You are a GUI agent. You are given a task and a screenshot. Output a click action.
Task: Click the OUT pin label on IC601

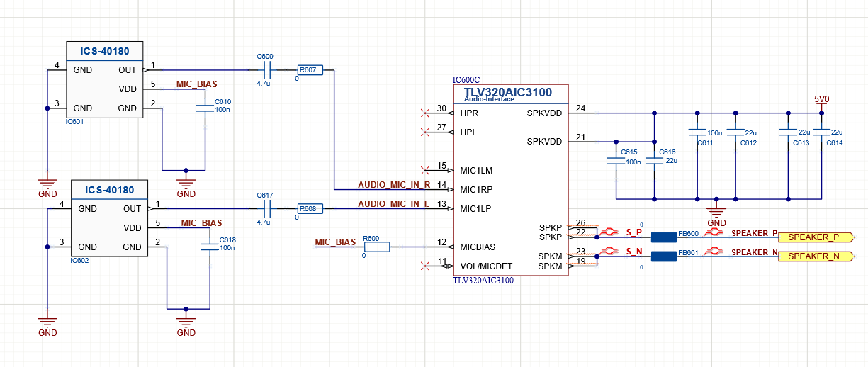coord(128,70)
